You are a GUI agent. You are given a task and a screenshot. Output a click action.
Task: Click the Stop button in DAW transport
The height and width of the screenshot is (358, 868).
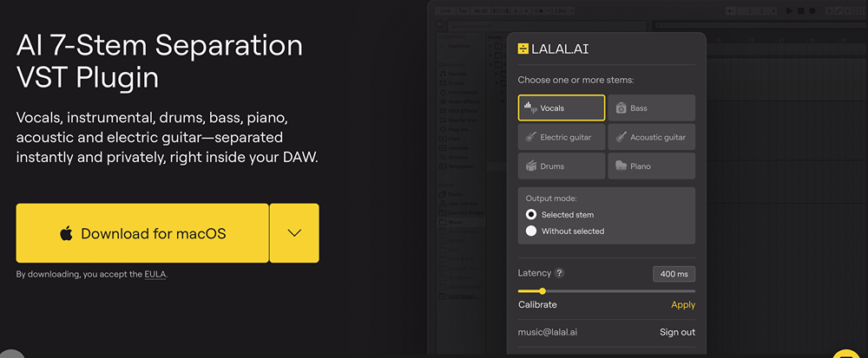801,10
